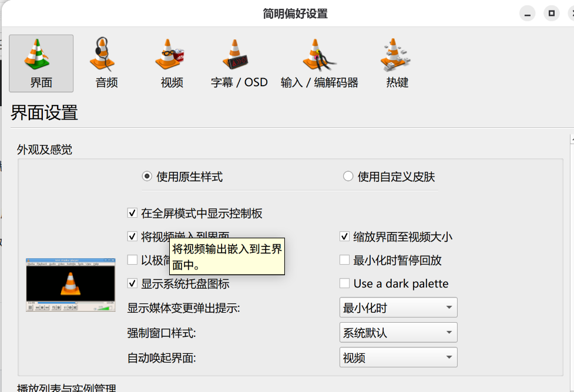The height and width of the screenshot is (392, 574).
Task: Enable 最小化时暂停回放
Action: point(344,260)
